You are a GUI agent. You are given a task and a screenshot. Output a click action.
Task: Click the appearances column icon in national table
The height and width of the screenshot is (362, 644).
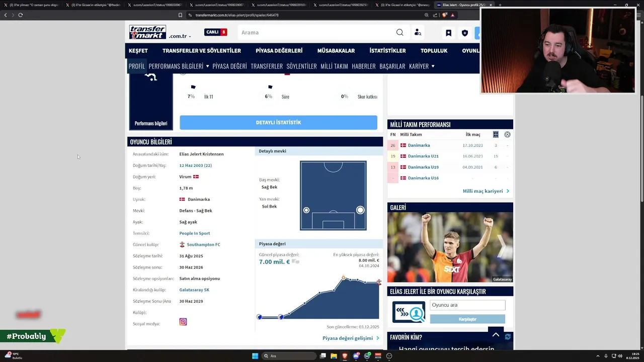pyautogui.click(x=496, y=134)
